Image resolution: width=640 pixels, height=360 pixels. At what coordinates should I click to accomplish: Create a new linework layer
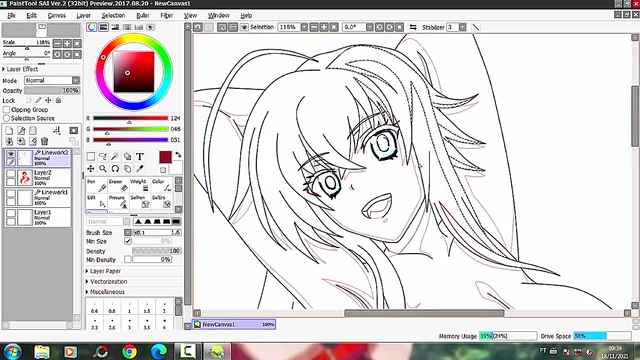[x=21, y=131]
